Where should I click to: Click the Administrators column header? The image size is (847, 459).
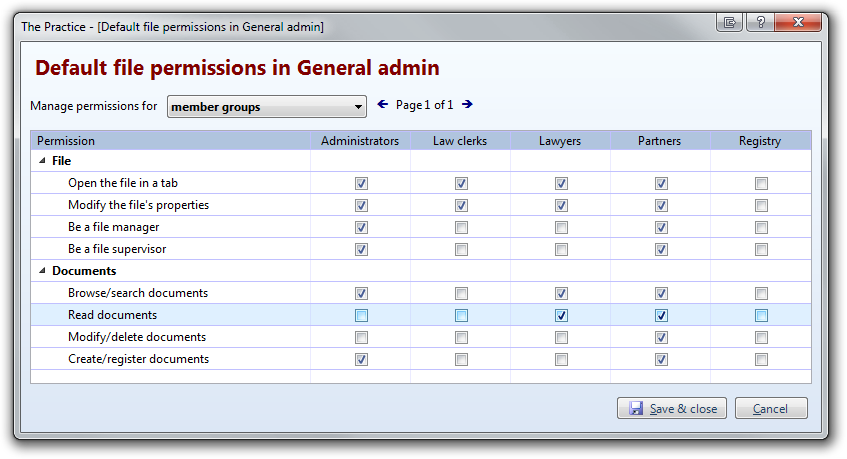tap(360, 140)
